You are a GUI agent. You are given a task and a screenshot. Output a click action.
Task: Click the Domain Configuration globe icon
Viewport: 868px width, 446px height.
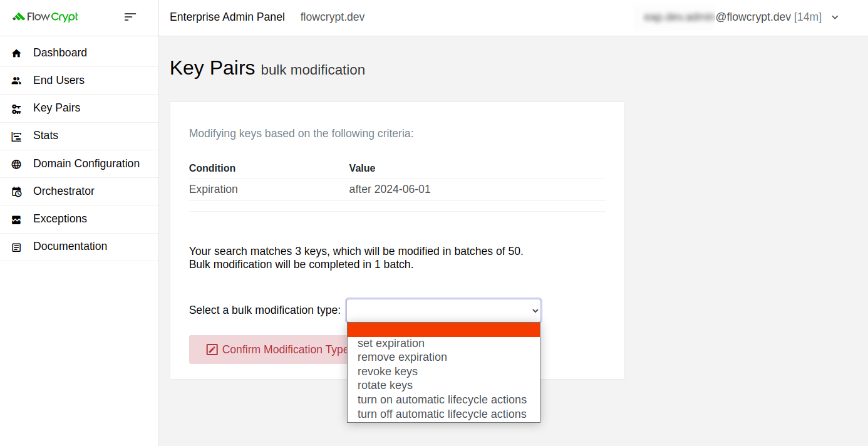[16, 164]
